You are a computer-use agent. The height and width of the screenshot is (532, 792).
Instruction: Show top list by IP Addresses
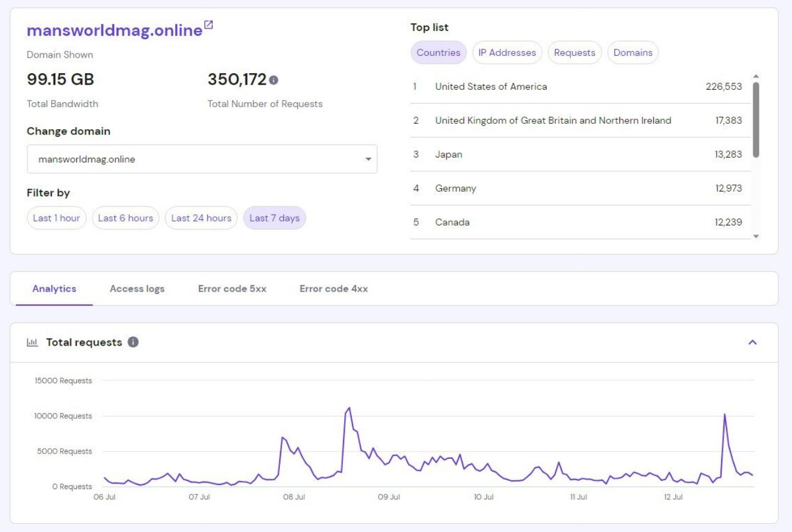click(x=507, y=52)
